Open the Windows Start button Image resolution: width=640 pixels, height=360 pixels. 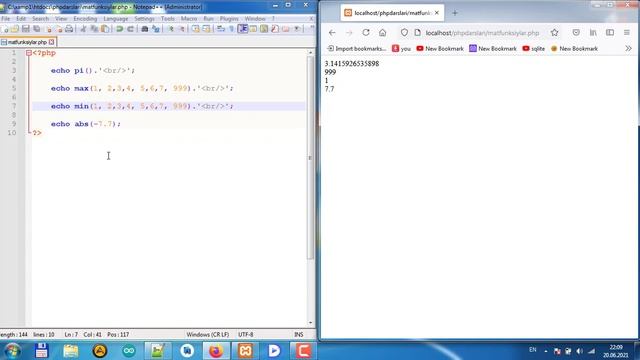click(x=12, y=351)
